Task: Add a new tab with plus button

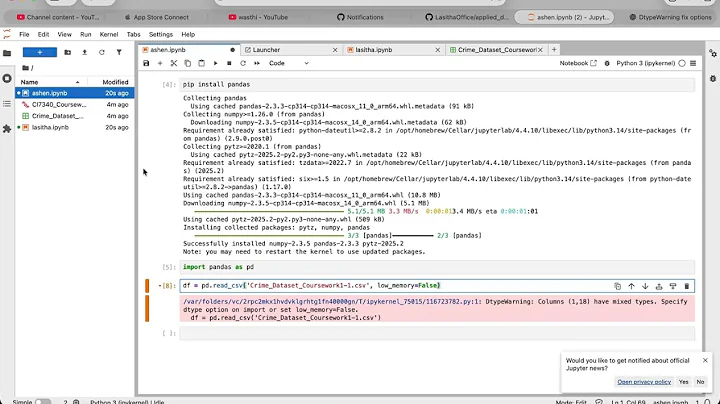Action: pyautogui.click(x=554, y=50)
